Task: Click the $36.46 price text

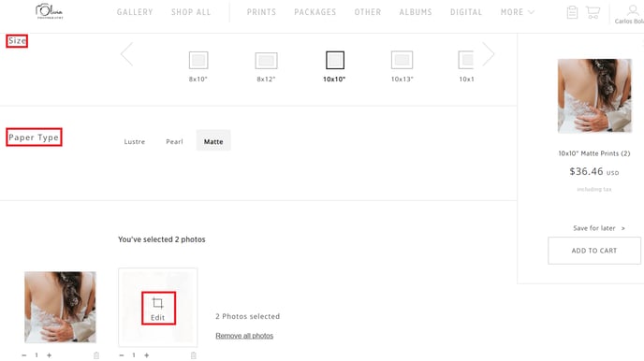Action: (586, 171)
